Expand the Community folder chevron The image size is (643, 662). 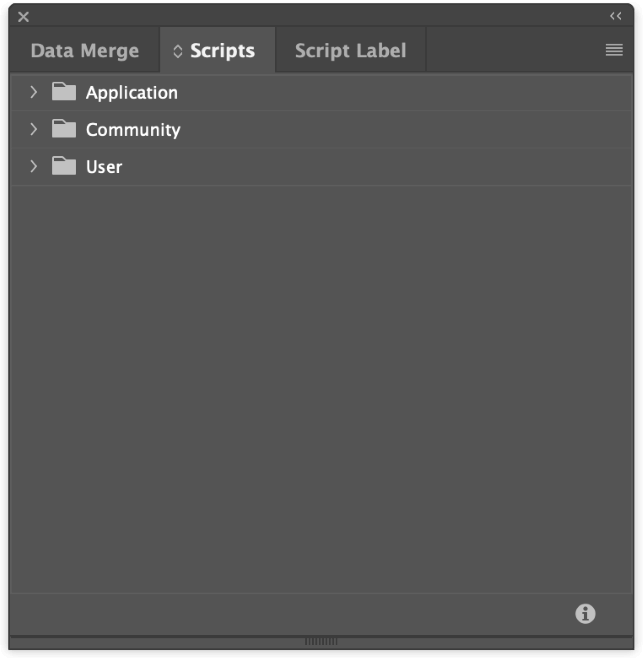pyautogui.click(x=33, y=129)
